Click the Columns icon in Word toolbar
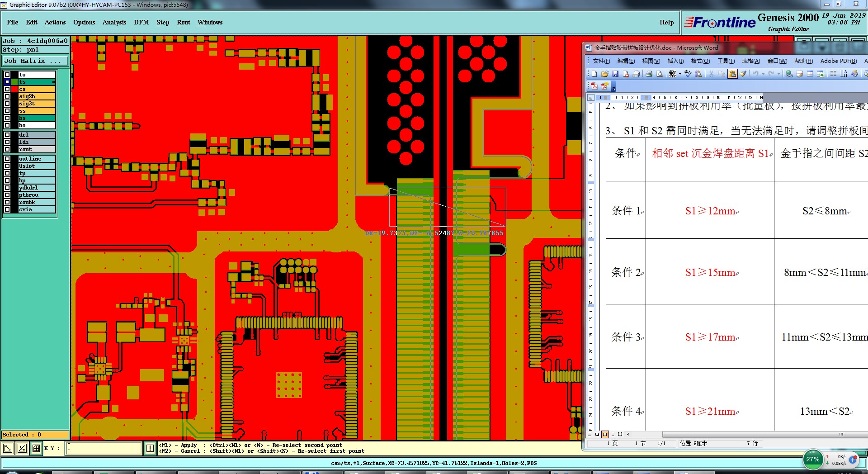Image resolution: width=868 pixels, height=474 pixels. click(x=833, y=74)
